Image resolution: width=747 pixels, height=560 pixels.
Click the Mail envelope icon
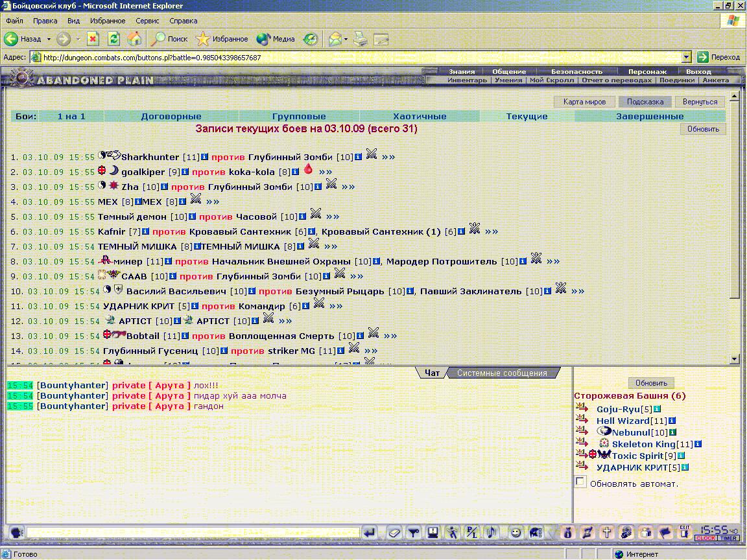[x=335, y=39]
